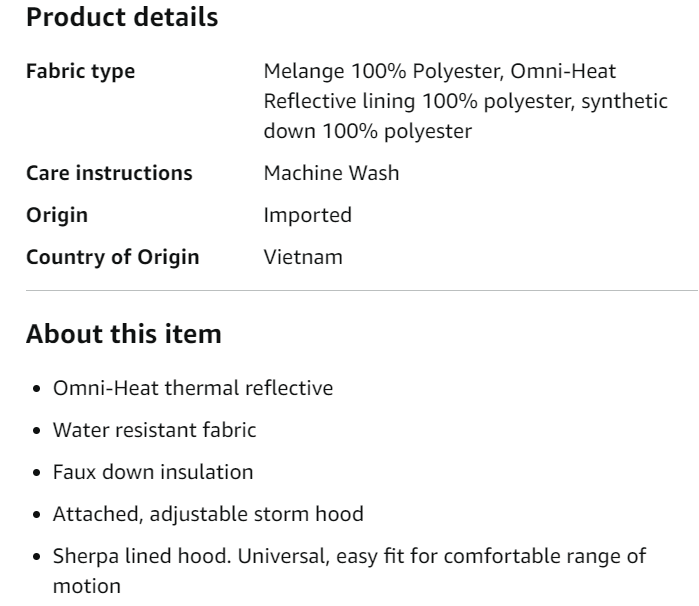This screenshot has height=606, width=699.
Task: Click the Fabric type label
Action: point(81,71)
